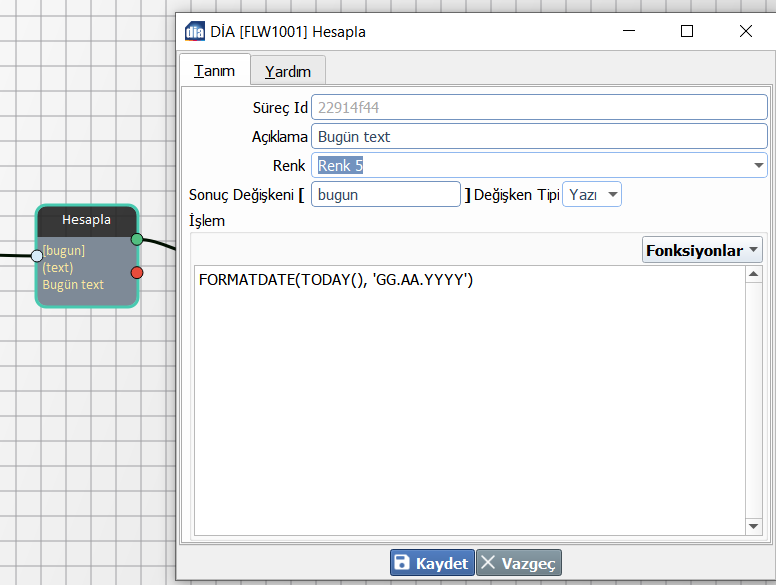Close the Hesapla dialog window

pyautogui.click(x=745, y=31)
